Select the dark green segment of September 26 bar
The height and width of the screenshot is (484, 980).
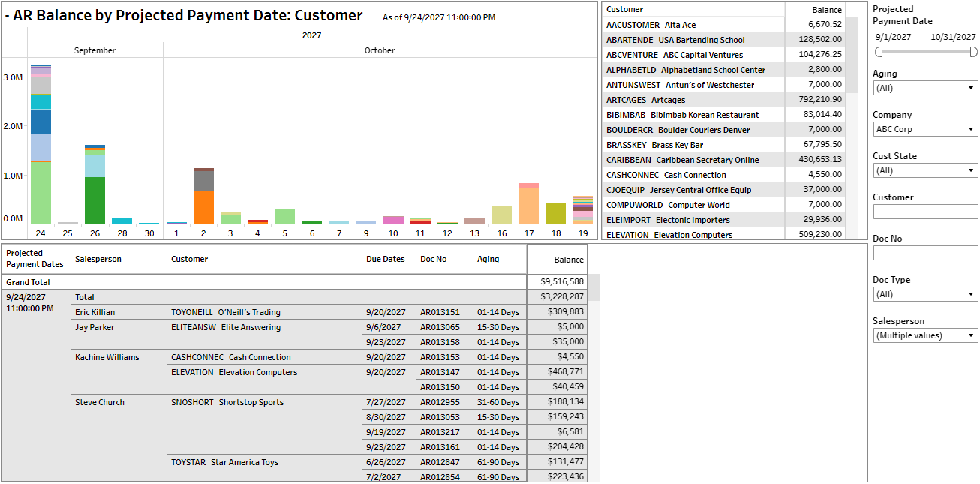[95, 200]
